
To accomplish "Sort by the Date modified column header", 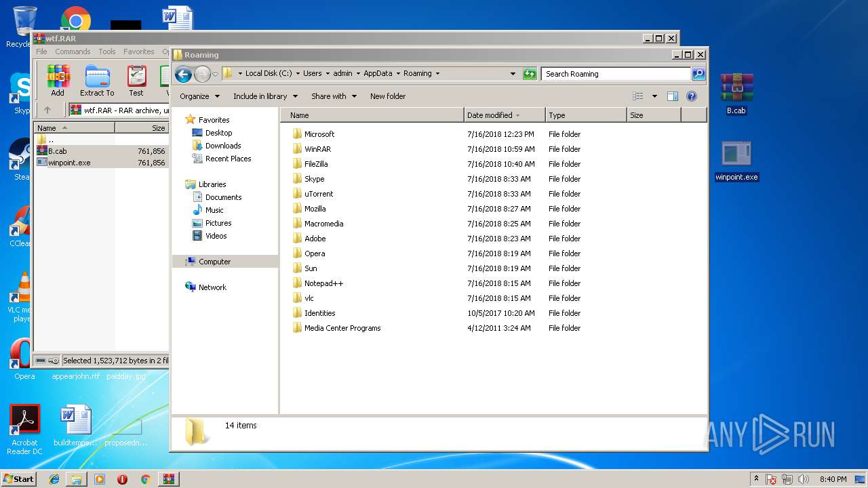I will click(505, 115).
